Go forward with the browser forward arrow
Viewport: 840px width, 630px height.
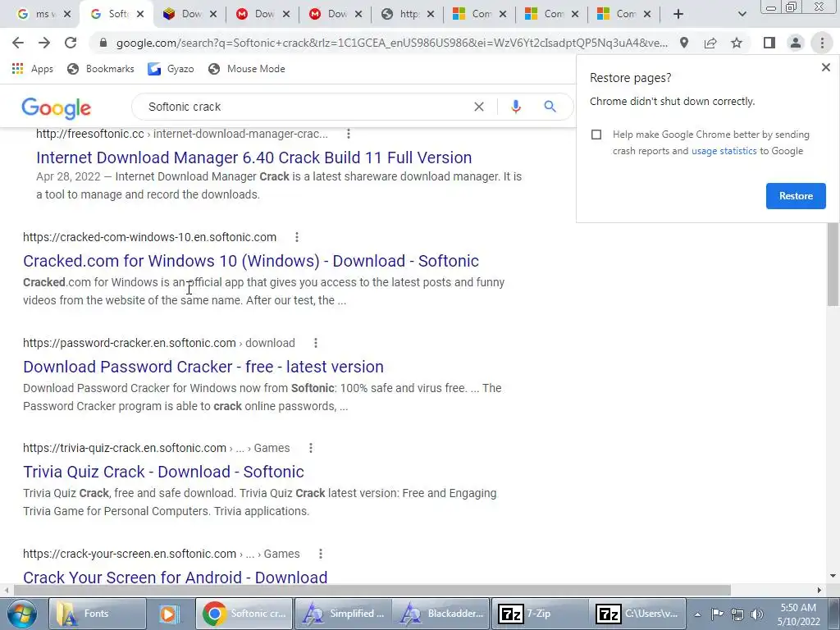pyautogui.click(x=44, y=43)
